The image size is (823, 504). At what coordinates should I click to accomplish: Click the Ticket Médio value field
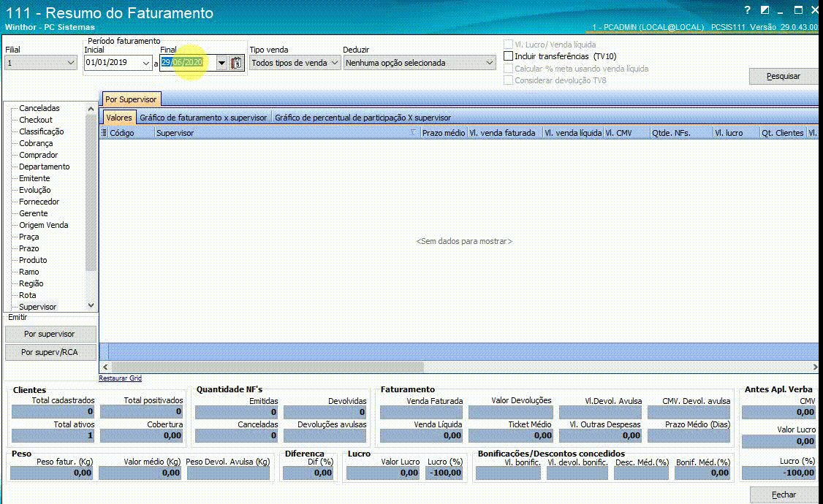click(x=510, y=435)
